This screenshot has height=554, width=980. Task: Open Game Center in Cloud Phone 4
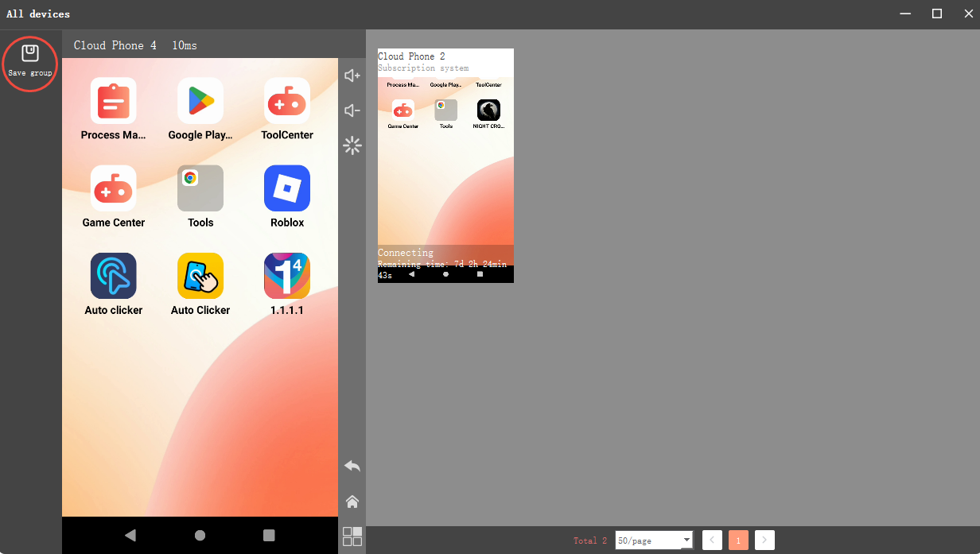point(114,196)
